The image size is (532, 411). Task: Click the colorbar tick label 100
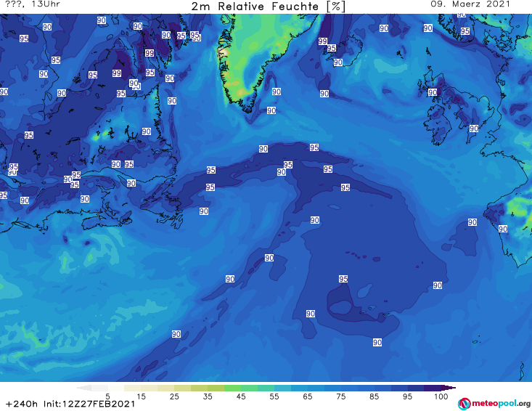point(441,396)
